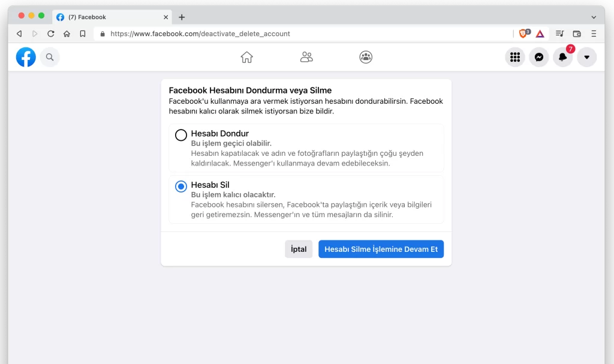This screenshot has height=364, width=614.
Task: Open the Facebook search icon
Action: tap(50, 57)
